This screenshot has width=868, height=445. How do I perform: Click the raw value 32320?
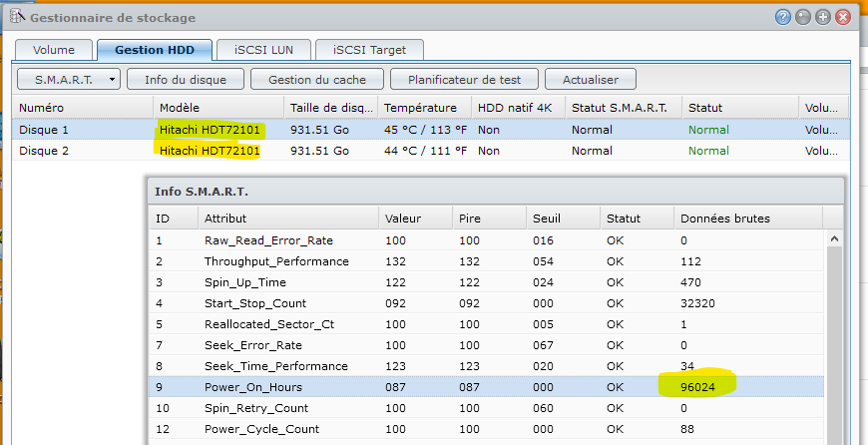(x=697, y=303)
